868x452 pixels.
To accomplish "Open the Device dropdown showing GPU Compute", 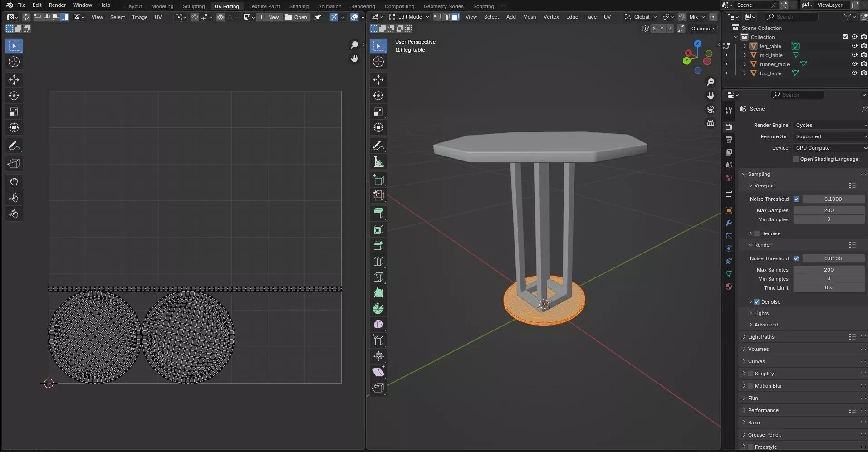I will 830,148.
